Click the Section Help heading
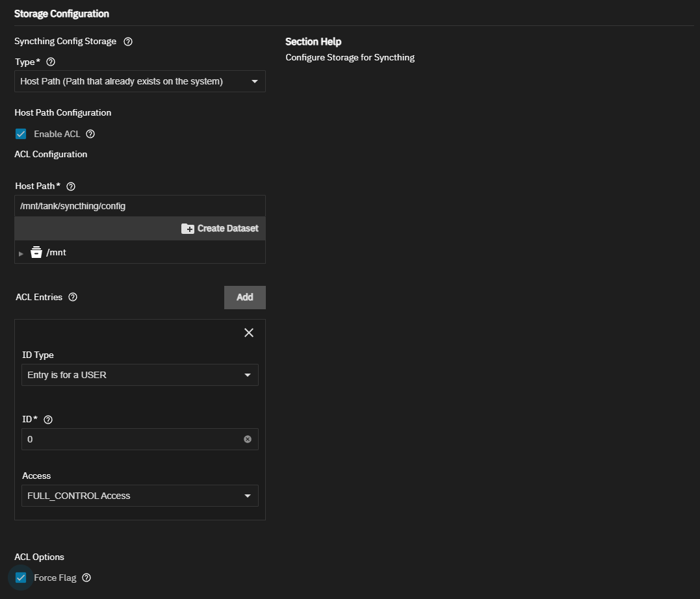This screenshot has height=599, width=700. point(313,42)
